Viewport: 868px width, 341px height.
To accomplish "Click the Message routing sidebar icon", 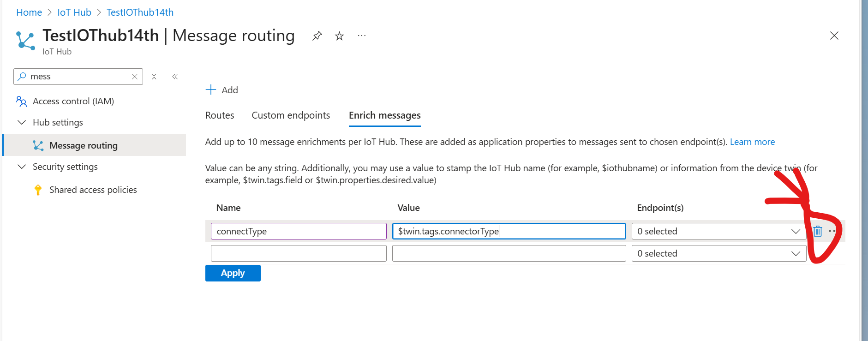I will click(38, 145).
